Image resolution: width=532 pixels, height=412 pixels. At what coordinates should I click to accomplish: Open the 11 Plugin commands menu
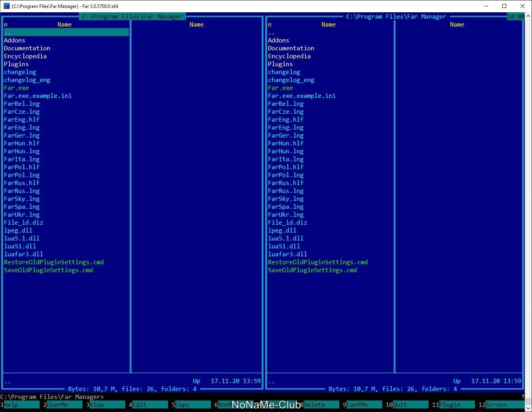[x=453, y=405]
